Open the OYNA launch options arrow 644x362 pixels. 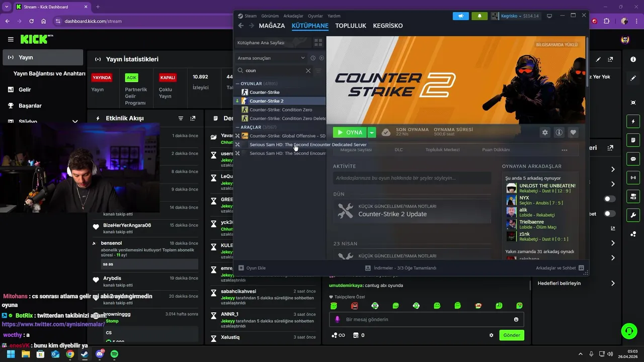[371, 132]
